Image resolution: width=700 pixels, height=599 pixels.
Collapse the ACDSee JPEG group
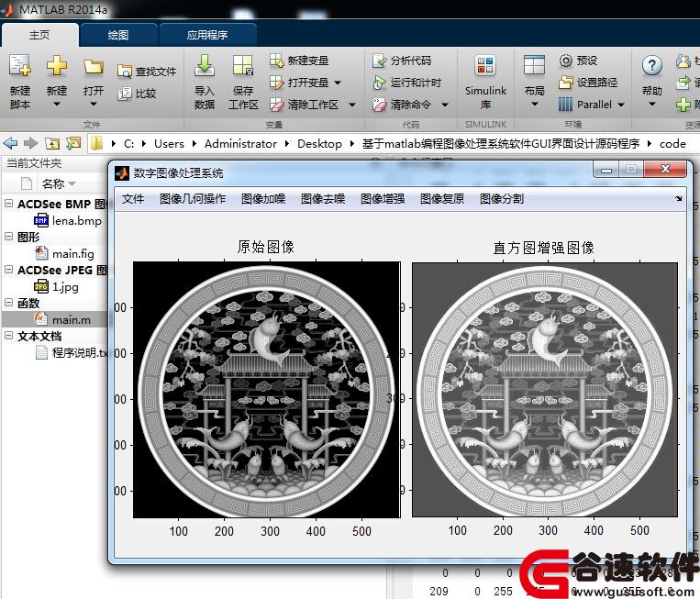click(8, 270)
